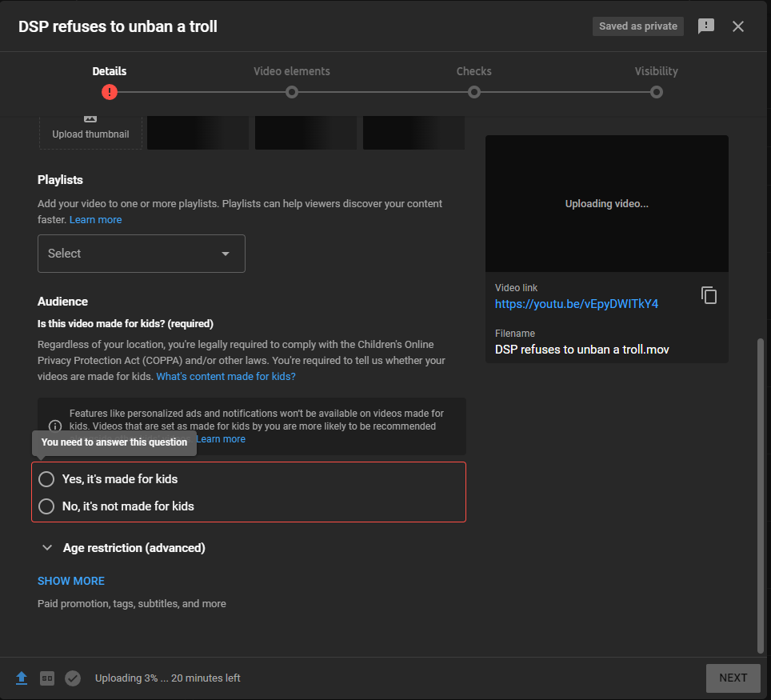The width and height of the screenshot is (771, 700).
Task: Click filename DSP refuses to unban a troll.mov
Action: (581, 350)
